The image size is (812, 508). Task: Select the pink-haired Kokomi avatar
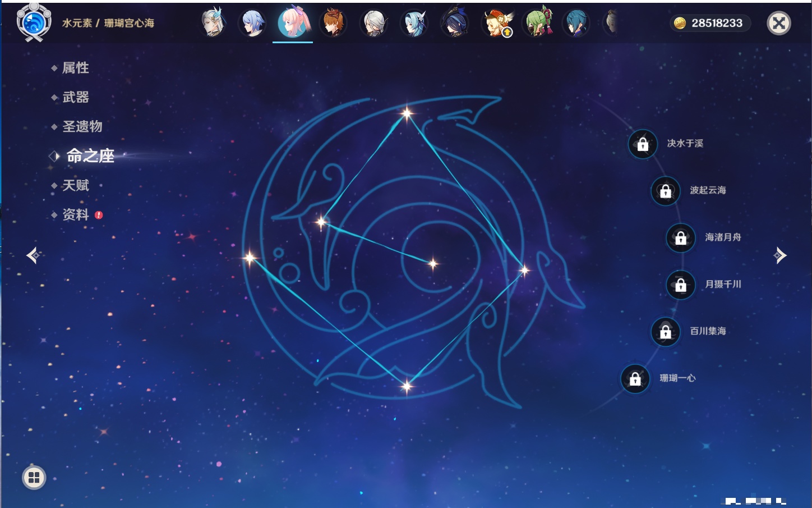pos(293,22)
